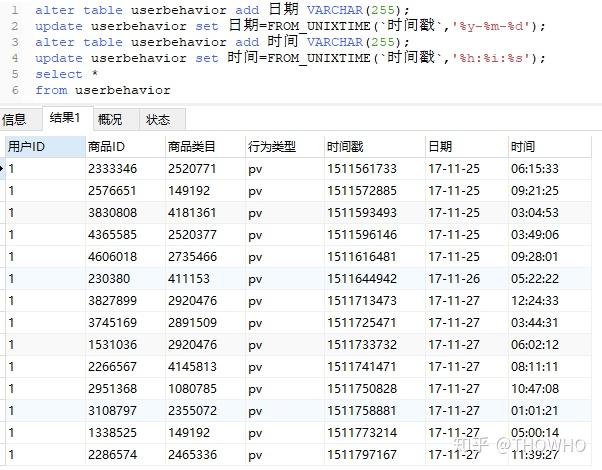Viewport: 602px width, 470px height.
Task: Click the product ID cell 3108797
Action: 113,410
